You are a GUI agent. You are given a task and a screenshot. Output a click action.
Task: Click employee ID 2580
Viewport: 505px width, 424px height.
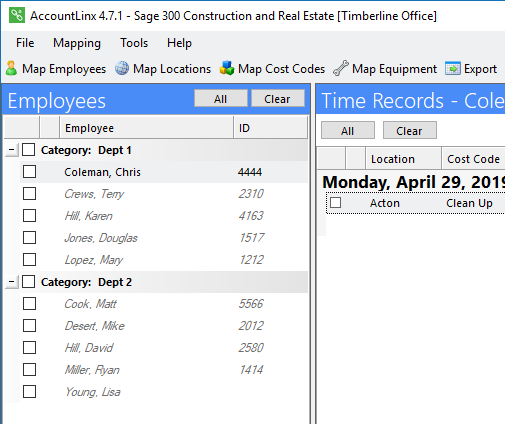[x=251, y=348]
